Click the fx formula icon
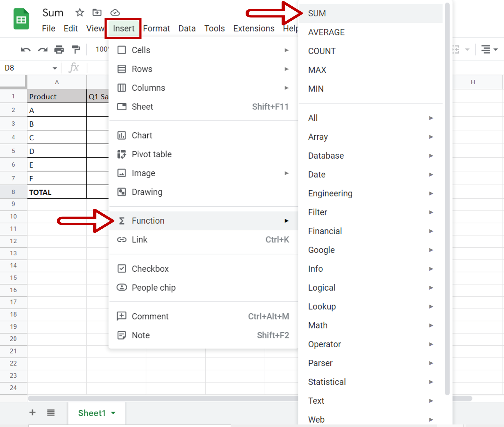504x427 pixels. [x=74, y=68]
